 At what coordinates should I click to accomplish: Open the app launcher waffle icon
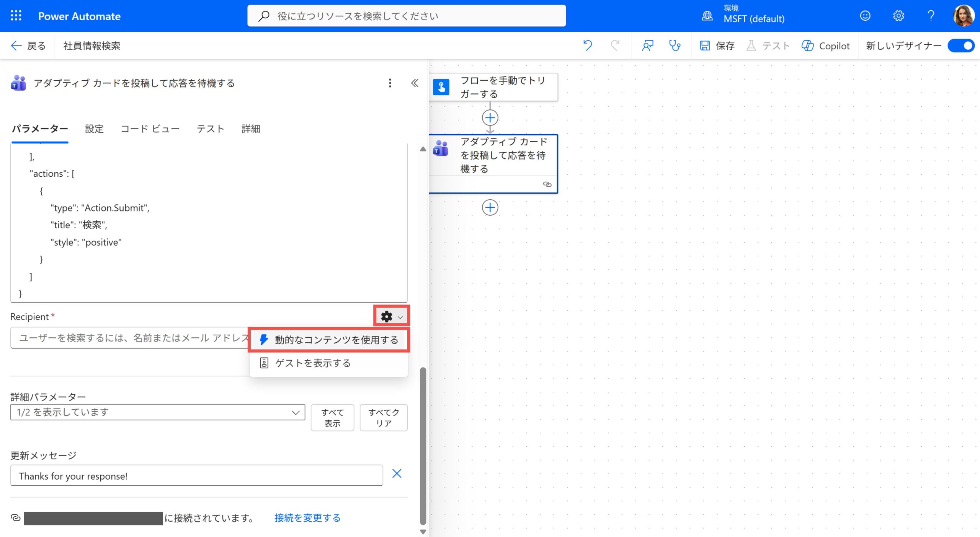(x=16, y=16)
